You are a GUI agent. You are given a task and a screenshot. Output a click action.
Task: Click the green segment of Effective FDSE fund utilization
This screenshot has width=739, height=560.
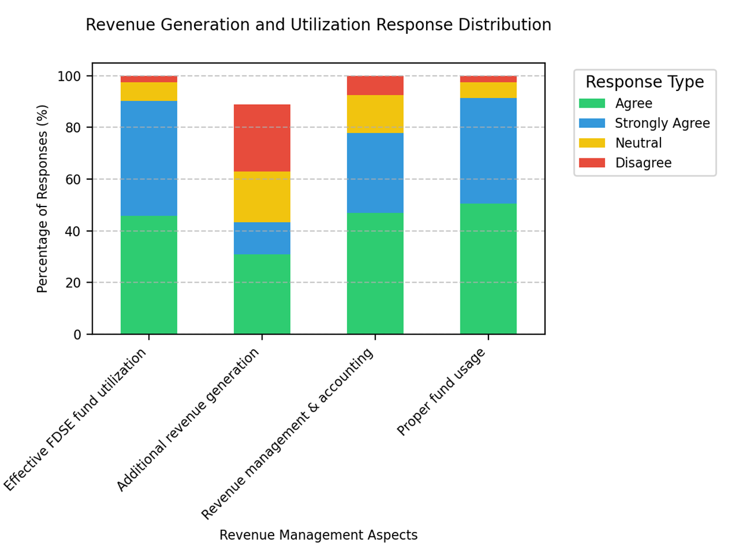(x=149, y=274)
